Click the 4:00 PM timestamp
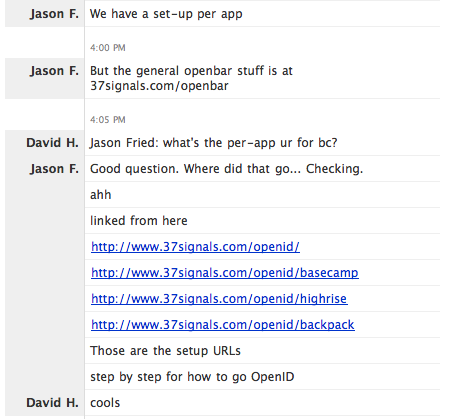The image size is (450, 419). click(108, 48)
